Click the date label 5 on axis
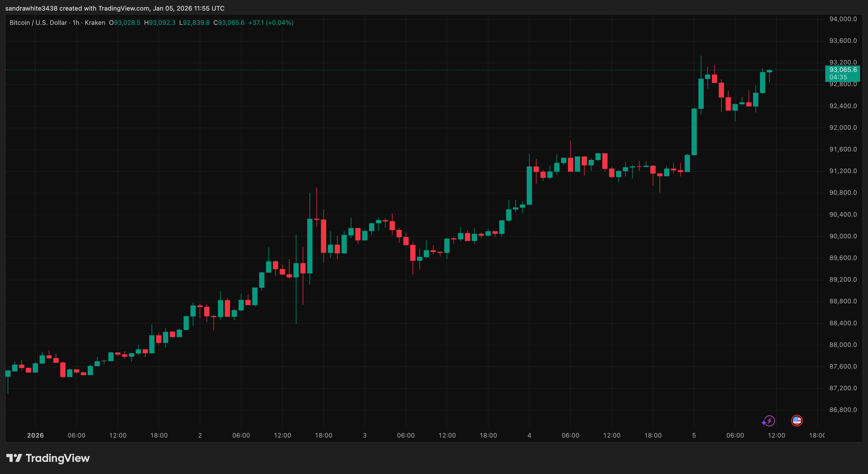Image resolution: width=868 pixels, height=474 pixels. (x=694, y=435)
